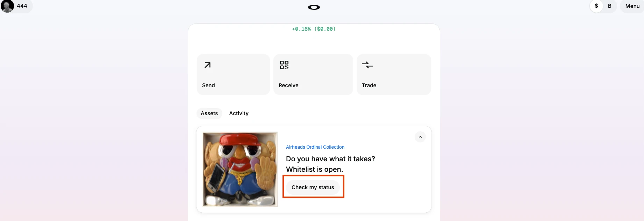Open the profile avatar picture

(7, 6)
